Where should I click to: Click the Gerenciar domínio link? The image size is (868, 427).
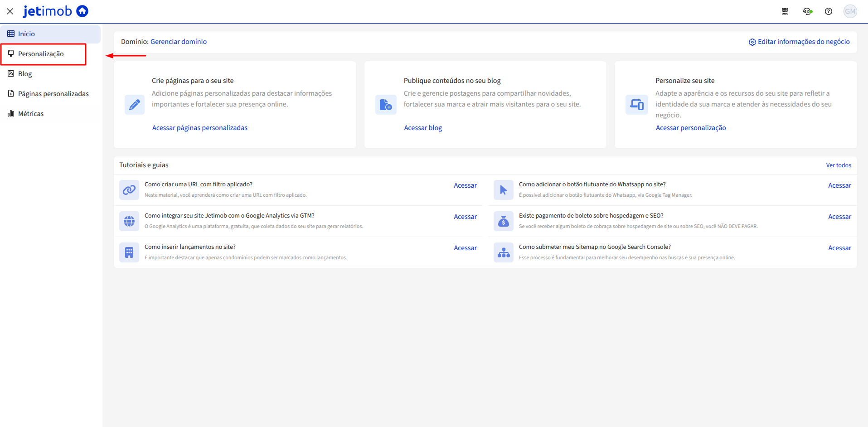tap(179, 42)
